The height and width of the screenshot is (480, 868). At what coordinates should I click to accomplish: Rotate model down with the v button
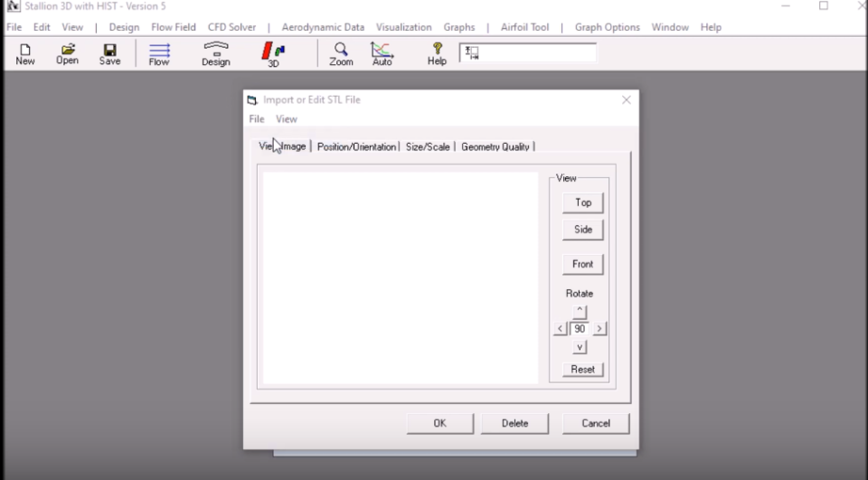[580, 347]
